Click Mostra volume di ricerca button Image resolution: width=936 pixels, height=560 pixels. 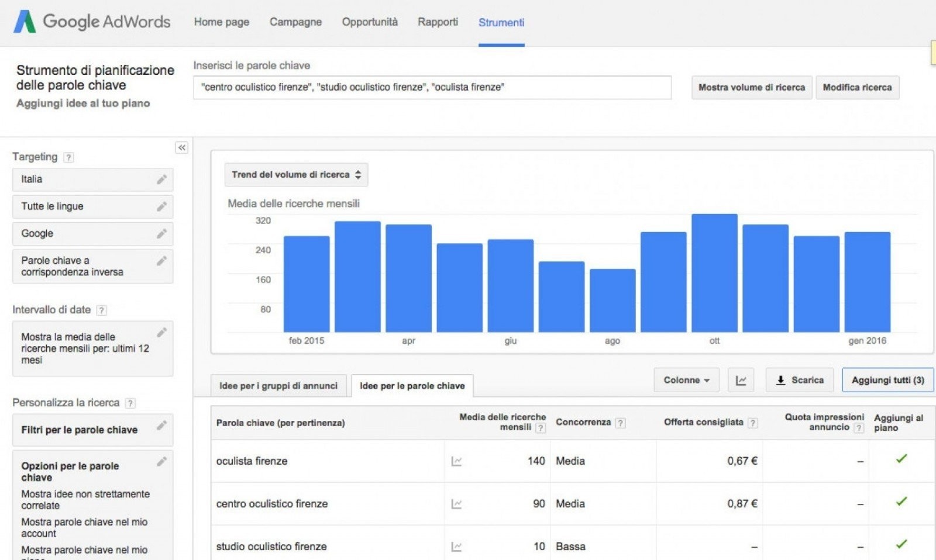pyautogui.click(x=752, y=88)
